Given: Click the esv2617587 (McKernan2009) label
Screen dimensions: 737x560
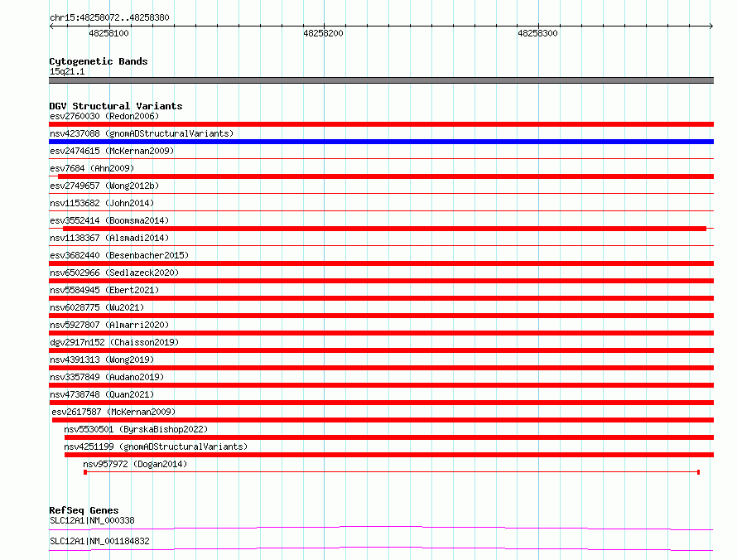Looking at the screenshot, I should pyautogui.click(x=113, y=412).
